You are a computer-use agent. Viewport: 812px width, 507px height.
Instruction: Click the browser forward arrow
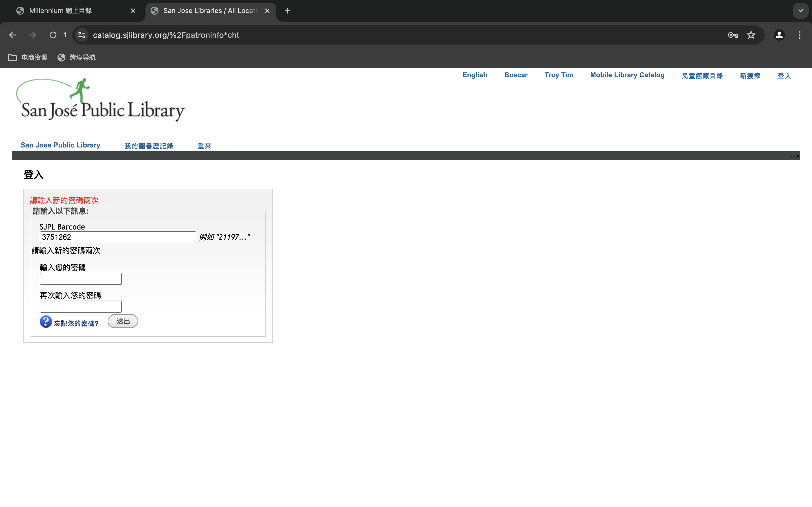coord(32,35)
